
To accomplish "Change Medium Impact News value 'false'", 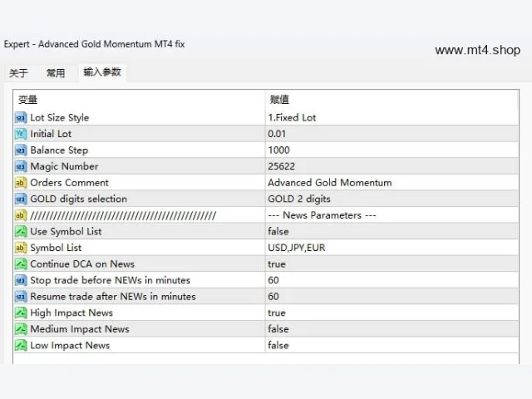I will (x=392, y=329).
